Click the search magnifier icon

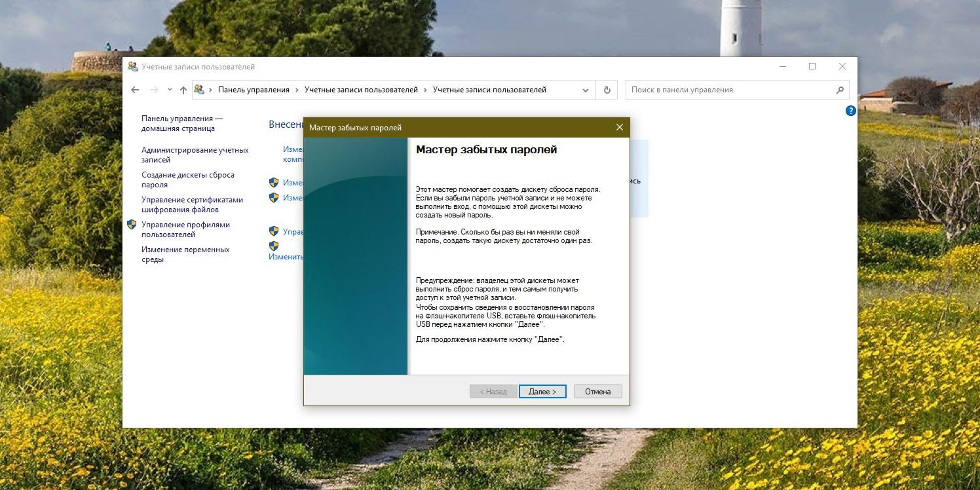839,89
